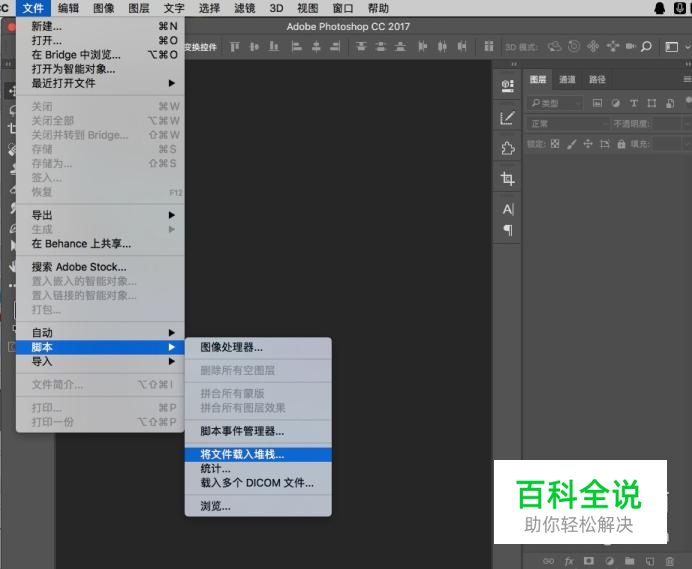Click 浏览 at the bottom of the Scripts submenu
Viewport: 692px width, 569px height.
pyautogui.click(x=258, y=506)
